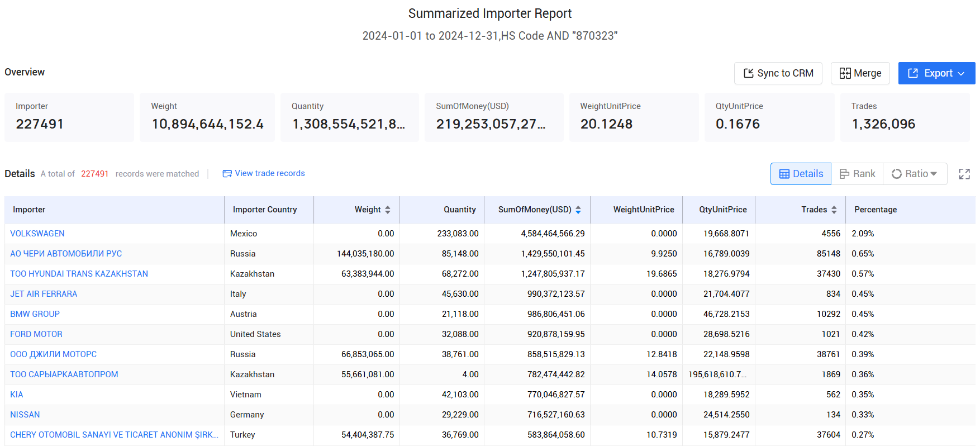This screenshot has height=446, width=980.
Task: Click the fullscreen expand icon
Action: [964, 174]
